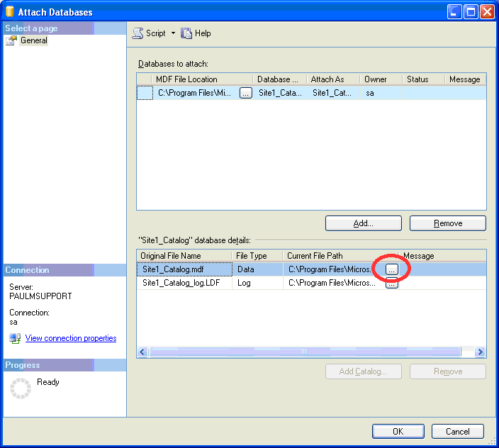This screenshot has width=499, height=448.
Task: Browse MDF file location ellipsis button
Action: 245,92
